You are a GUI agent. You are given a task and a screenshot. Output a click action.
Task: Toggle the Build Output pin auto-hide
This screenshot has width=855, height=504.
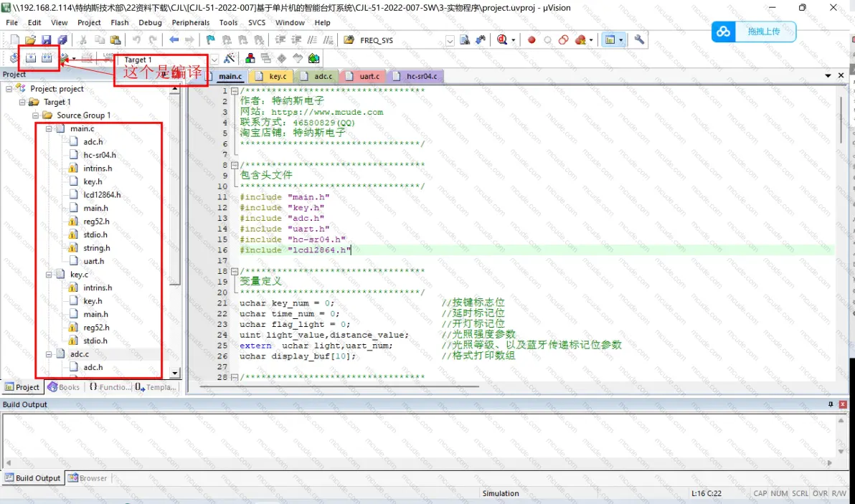click(x=831, y=404)
